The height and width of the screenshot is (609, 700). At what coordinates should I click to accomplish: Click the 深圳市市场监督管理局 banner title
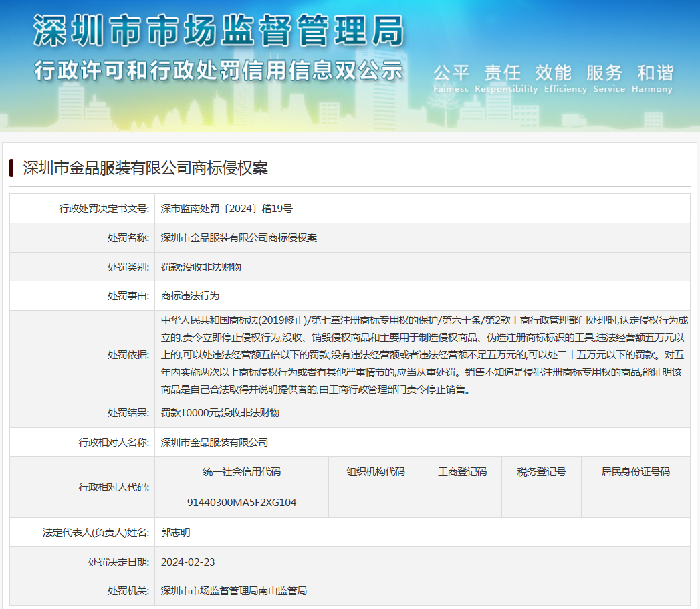[219, 30]
